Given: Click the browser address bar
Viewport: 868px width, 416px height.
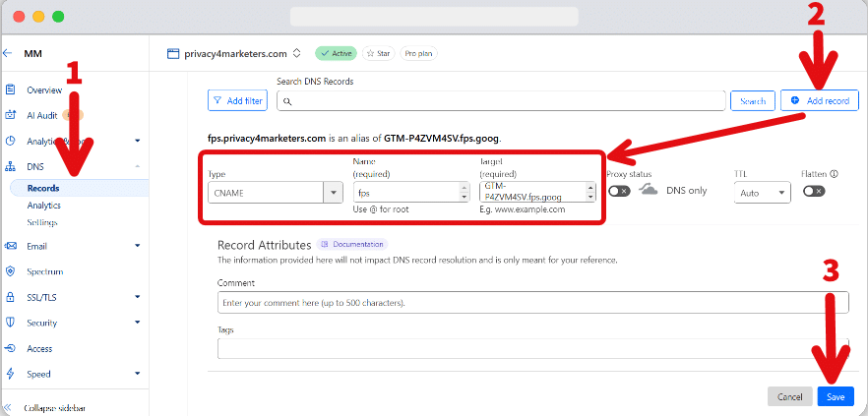Looking at the screenshot, I should pos(434,17).
